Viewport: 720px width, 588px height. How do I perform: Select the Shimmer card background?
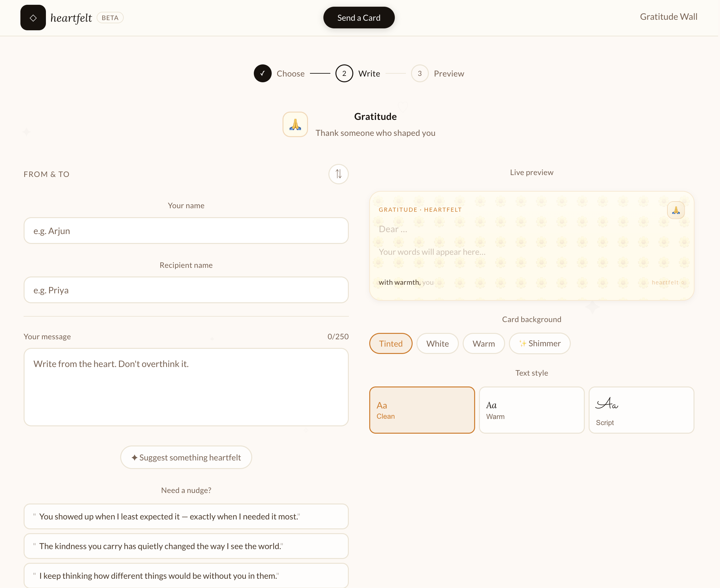tap(540, 343)
